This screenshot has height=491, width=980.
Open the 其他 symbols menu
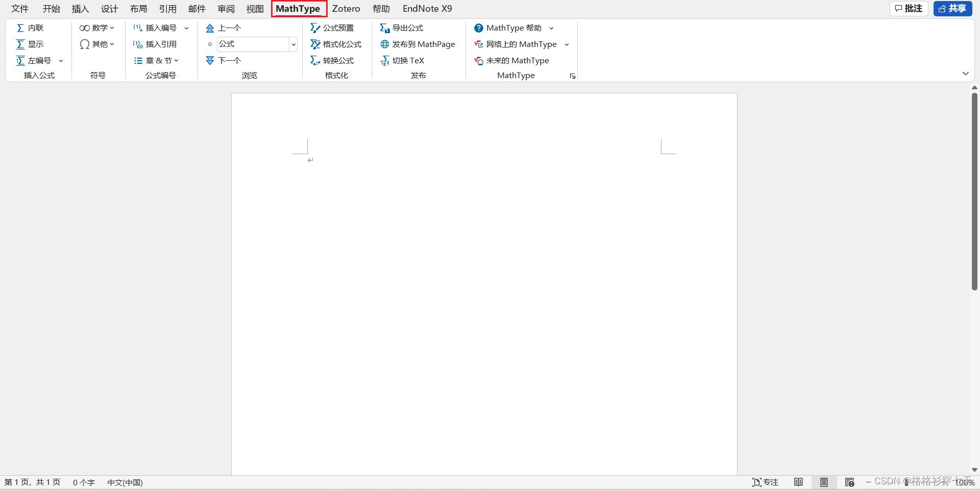coord(97,44)
